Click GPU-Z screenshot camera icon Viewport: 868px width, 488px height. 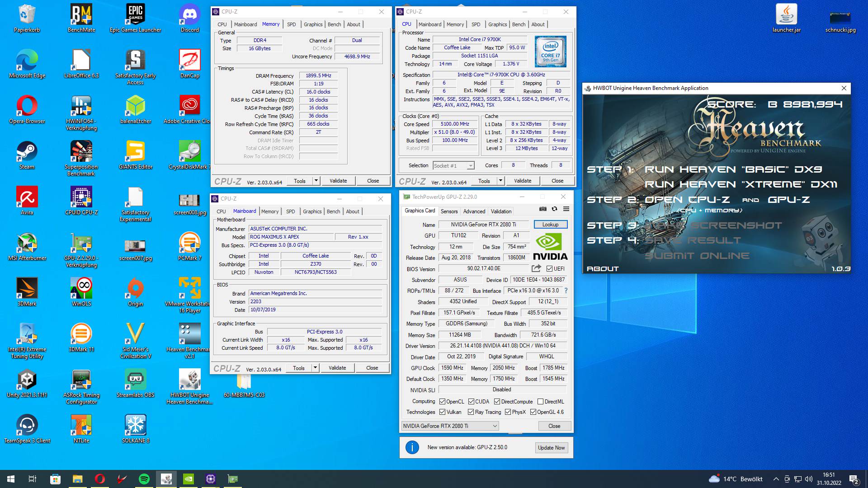click(x=542, y=209)
